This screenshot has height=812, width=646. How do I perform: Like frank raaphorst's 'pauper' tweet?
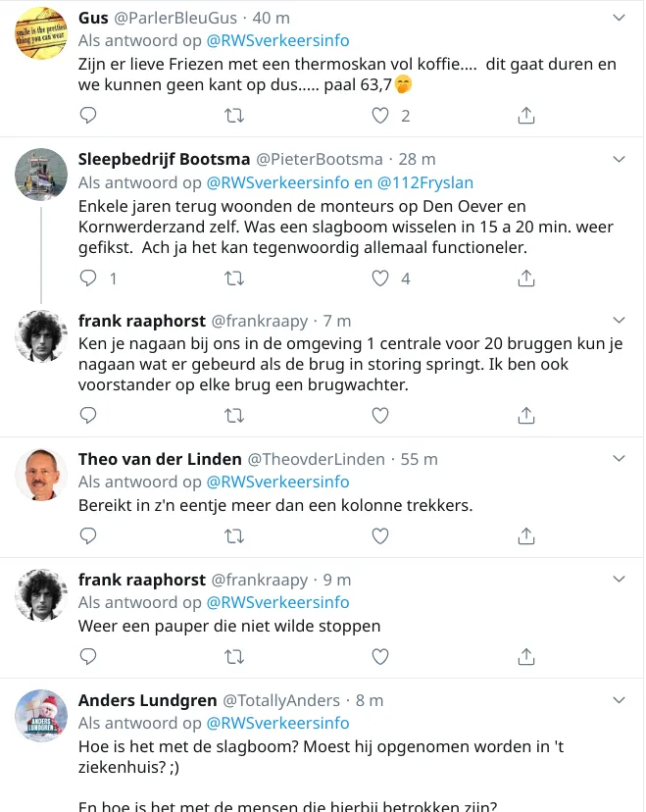pos(378,656)
